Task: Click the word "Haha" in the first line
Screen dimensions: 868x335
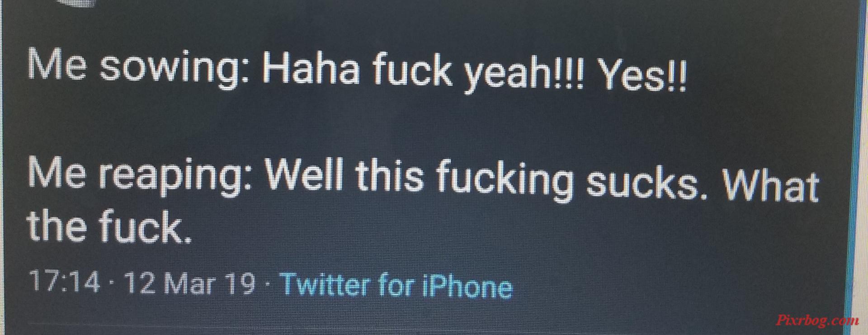Action: (311, 69)
